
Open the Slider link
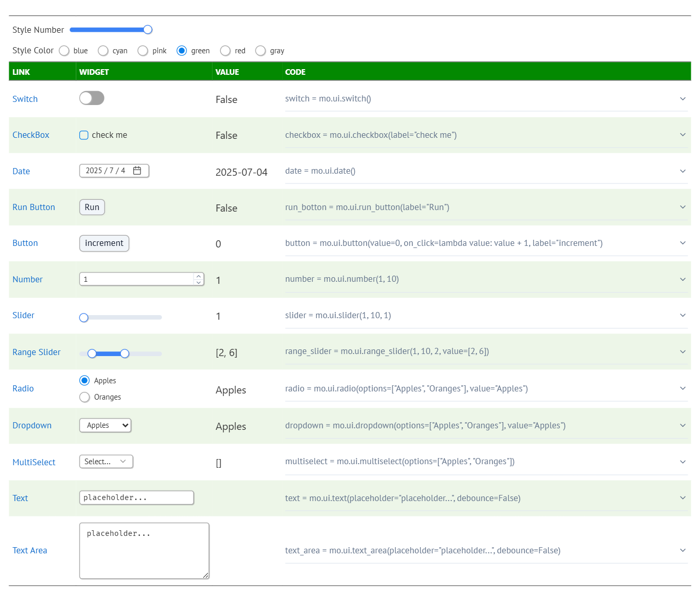24,315
